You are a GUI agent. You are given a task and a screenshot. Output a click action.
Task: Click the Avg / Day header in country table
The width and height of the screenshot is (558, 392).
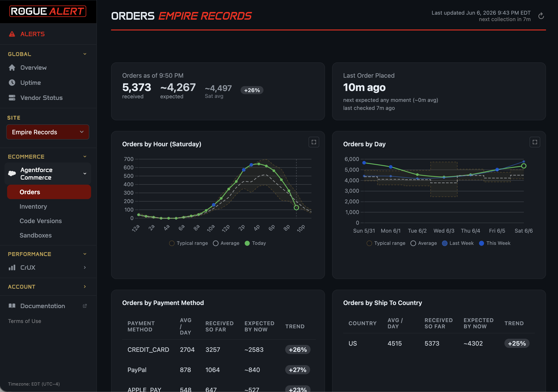tap(395, 323)
